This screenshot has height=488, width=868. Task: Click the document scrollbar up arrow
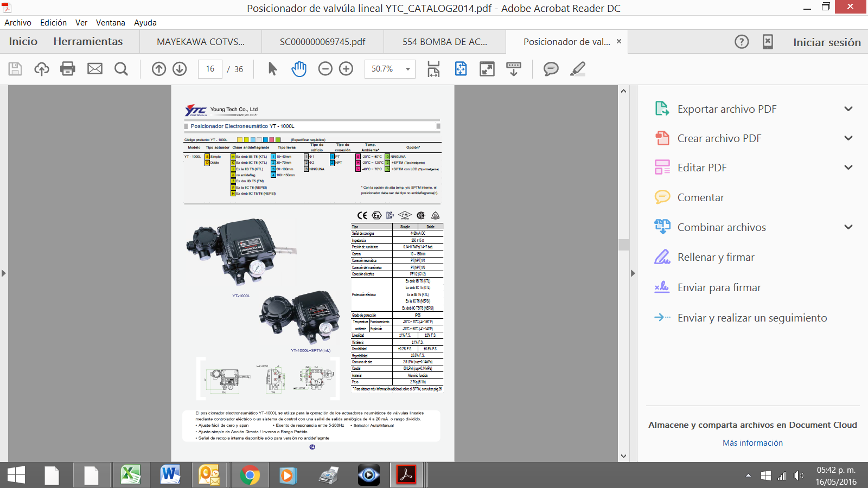coord(623,91)
